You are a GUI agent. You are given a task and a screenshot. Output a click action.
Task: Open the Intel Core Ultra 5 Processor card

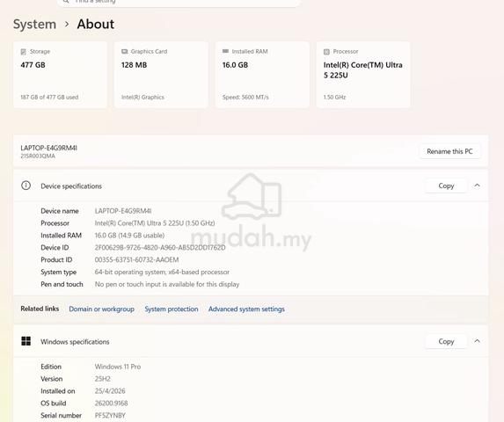[363, 75]
